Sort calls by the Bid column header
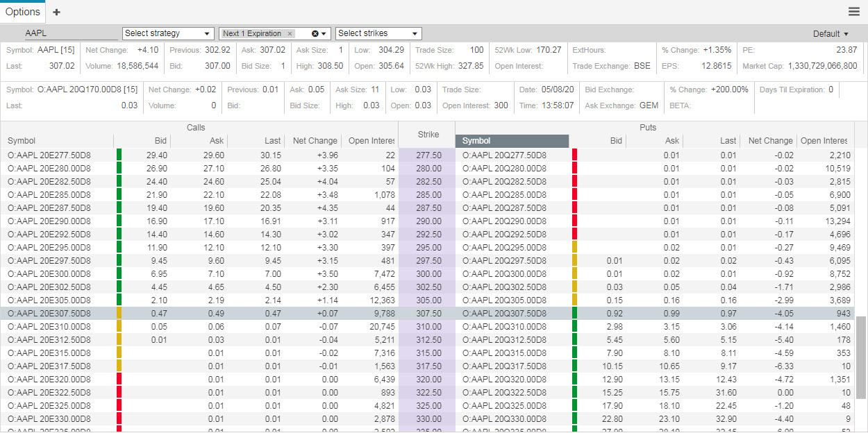This screenshot has width=868, height=433. (160, 140)
